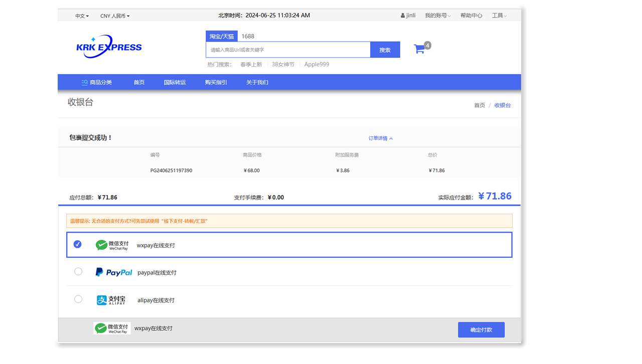The height and width of the screenshot is (364, 642).
Task: Click the PayPal logo
Action: click(x=114, y=272)
